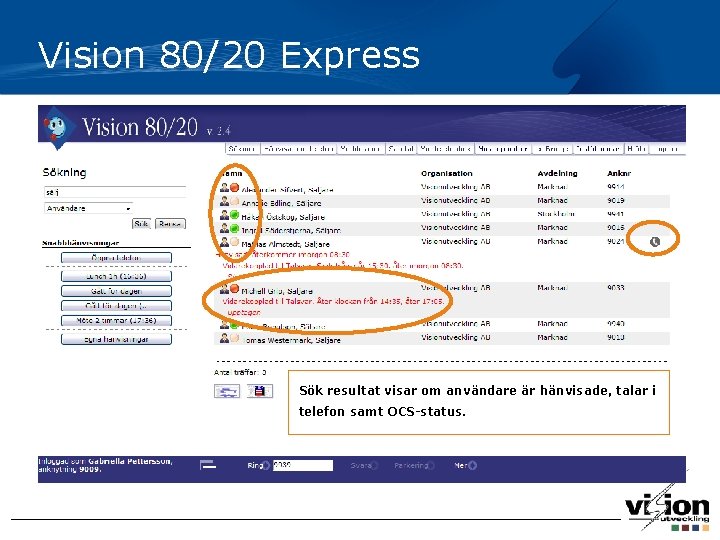Click pale status dot for Mattias Almstedt
The height and width of the screenshot is (540, 720).
point(234,242)
